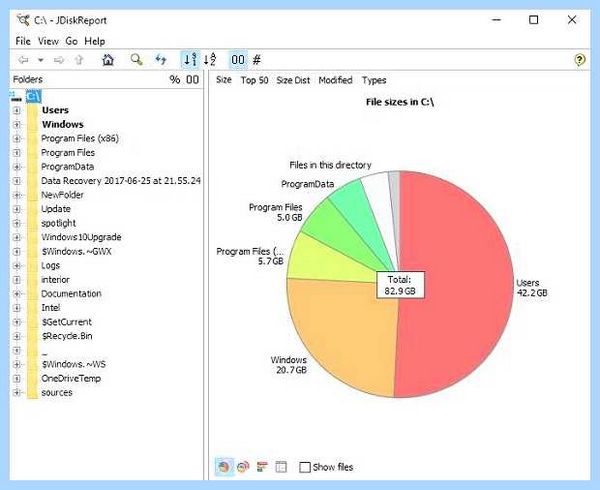Expand the Users folder node
The width and height of the screenshot is (600, 490).
tap(16, 110)
